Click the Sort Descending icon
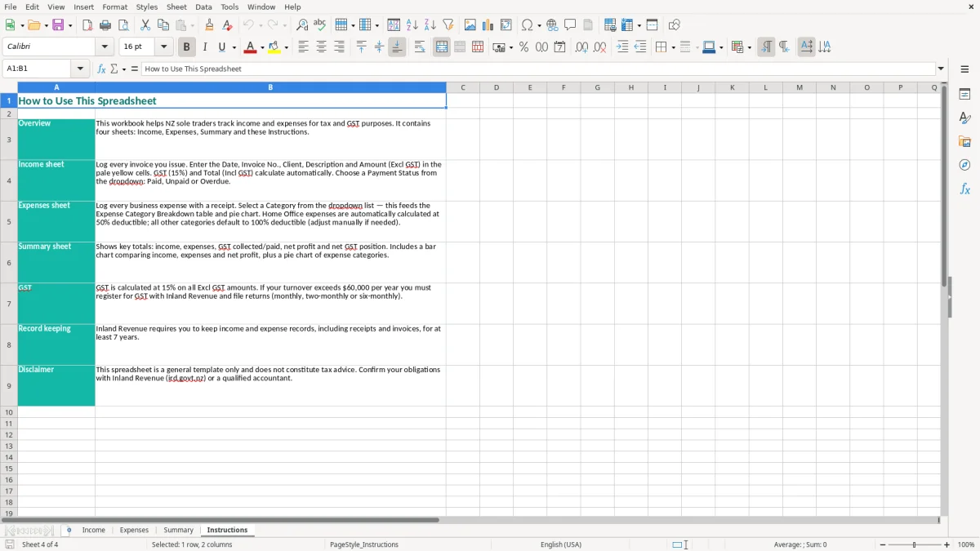The image size is (980, 551). tap(430, 25)
